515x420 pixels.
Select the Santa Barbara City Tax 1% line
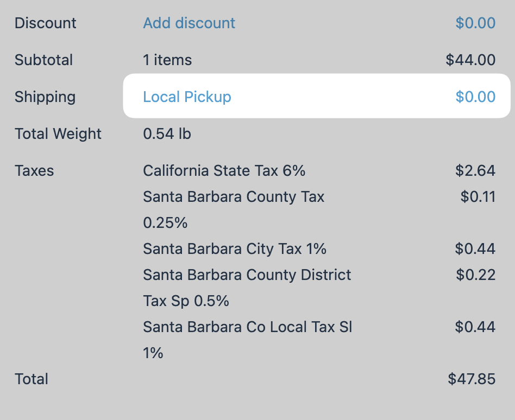[235, 249]
